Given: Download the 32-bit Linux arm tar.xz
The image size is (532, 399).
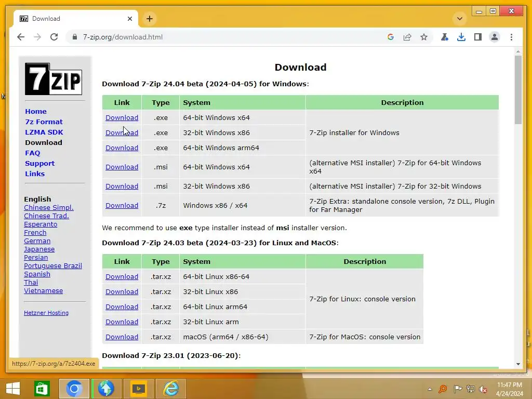Looking at the screenshot, I should pos(122,322).
